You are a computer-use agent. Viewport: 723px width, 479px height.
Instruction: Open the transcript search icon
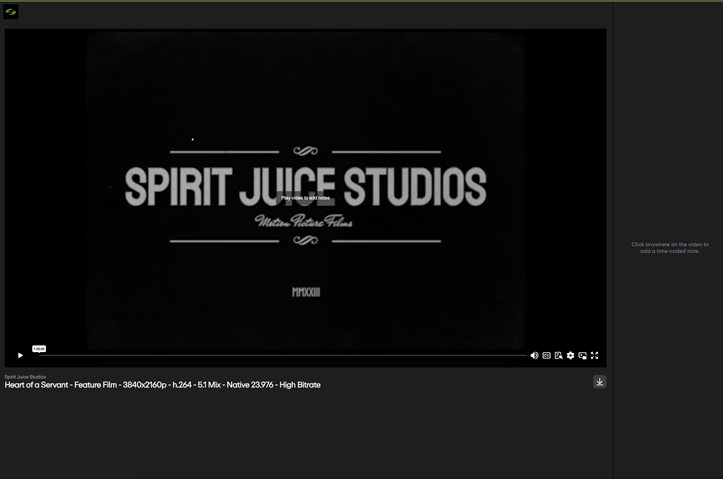[x=558, y=355]
